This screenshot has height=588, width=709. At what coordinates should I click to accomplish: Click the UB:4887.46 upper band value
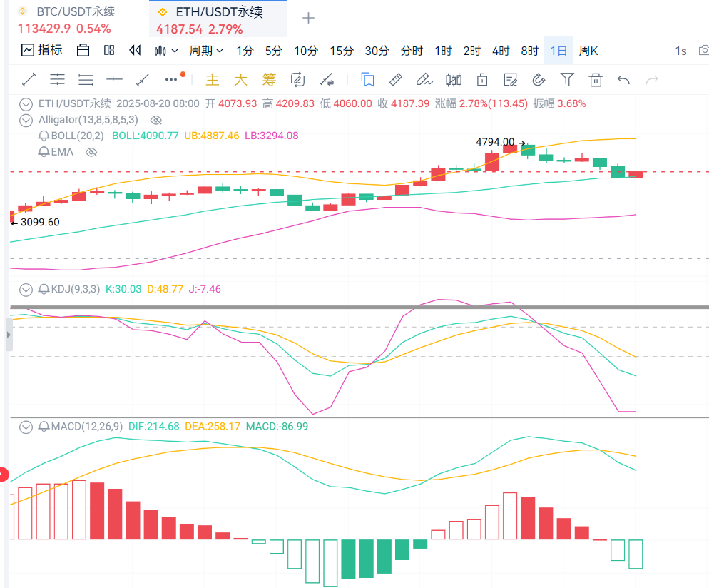click(x=212, y=136)
